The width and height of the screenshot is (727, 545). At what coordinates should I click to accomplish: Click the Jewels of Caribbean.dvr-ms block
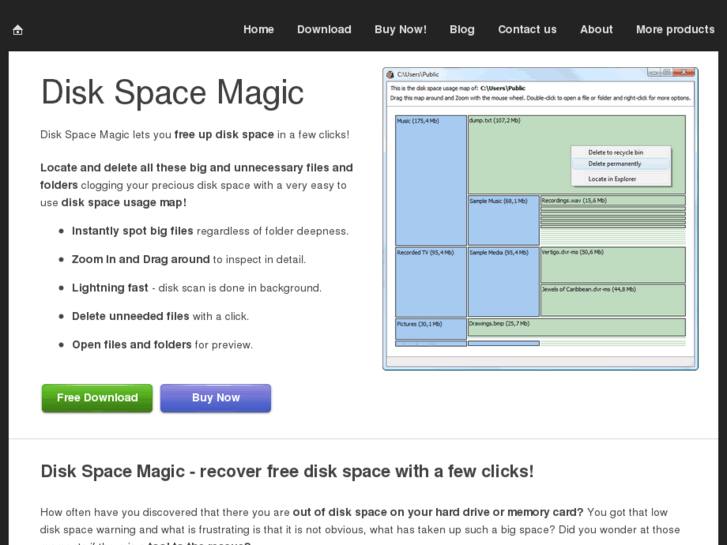tap(613, 301)
